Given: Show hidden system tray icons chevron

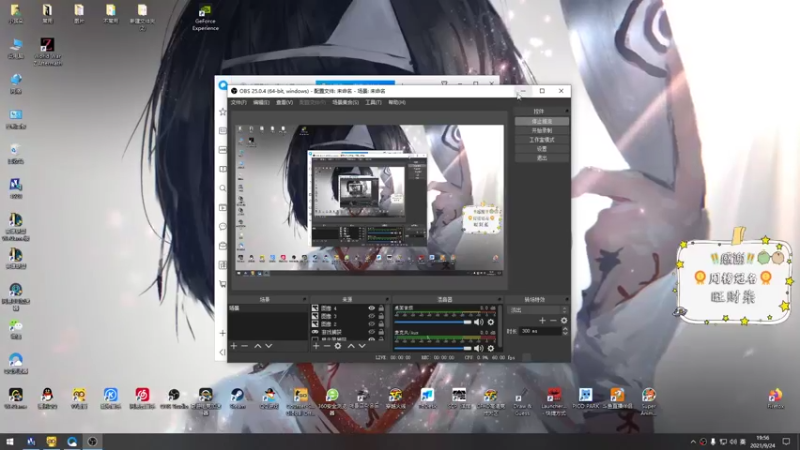Looking at the screenshot, I should coord(693,442).
